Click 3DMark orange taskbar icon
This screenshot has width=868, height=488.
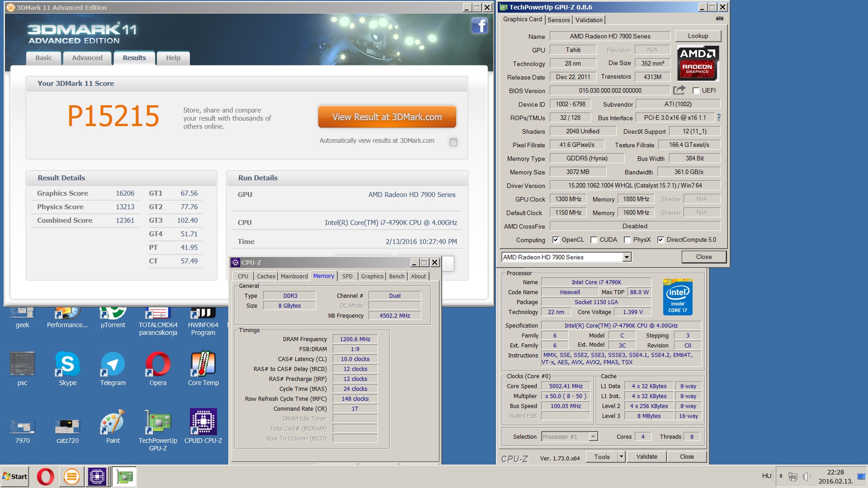point(71,476)
